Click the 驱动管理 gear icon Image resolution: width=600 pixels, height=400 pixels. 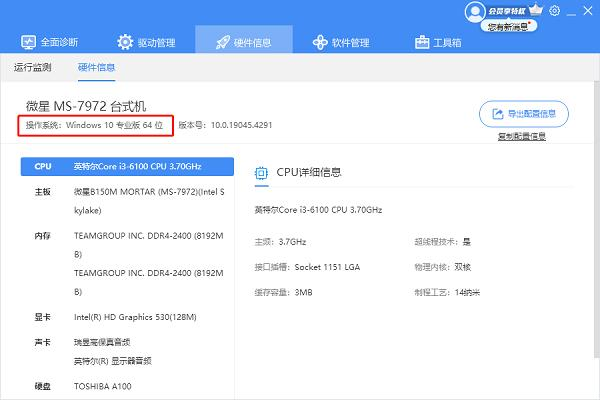coord(125,42)
